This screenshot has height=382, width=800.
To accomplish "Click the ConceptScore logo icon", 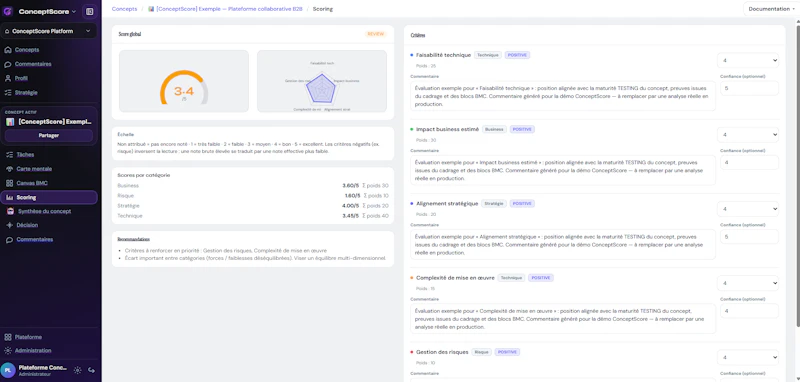I will (x=8, y=11).
